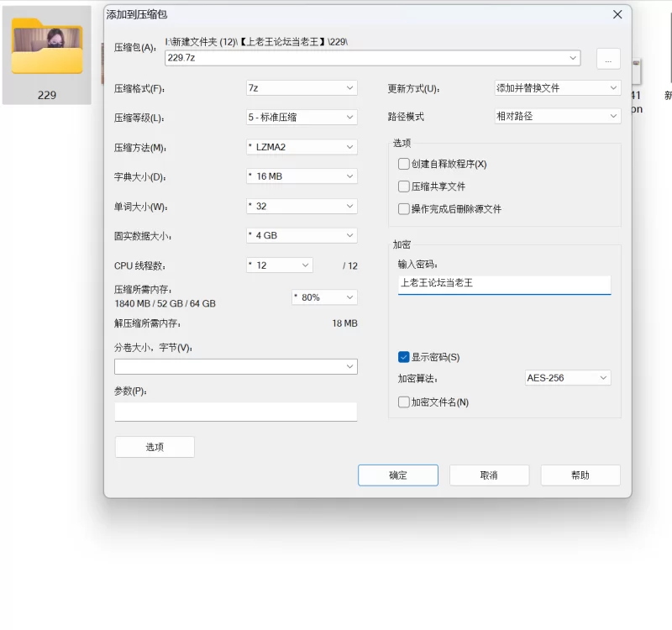672x630 pixels.
Task: Open the 压缩等级 dropdown showing 5 - 标准压缩
Action: (302, 117)
